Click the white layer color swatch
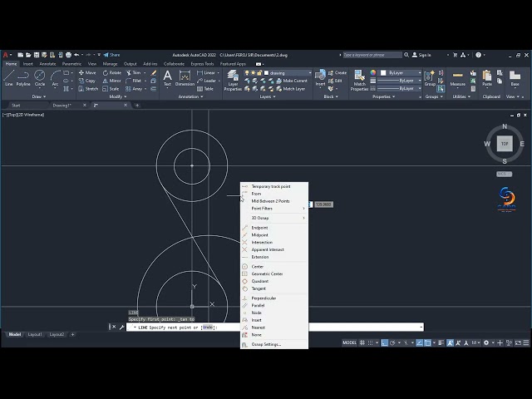 pyautogui.click(x=266, y=73)
